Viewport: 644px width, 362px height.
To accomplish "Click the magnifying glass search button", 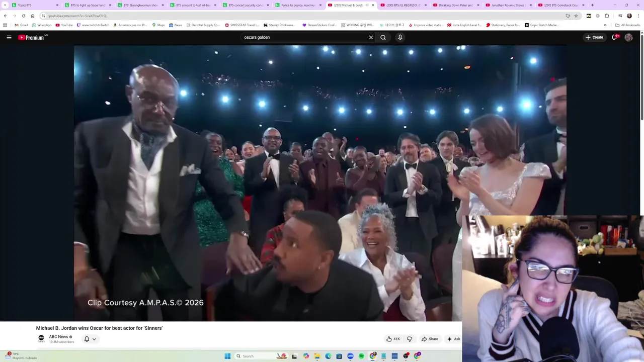I will 383,37.
